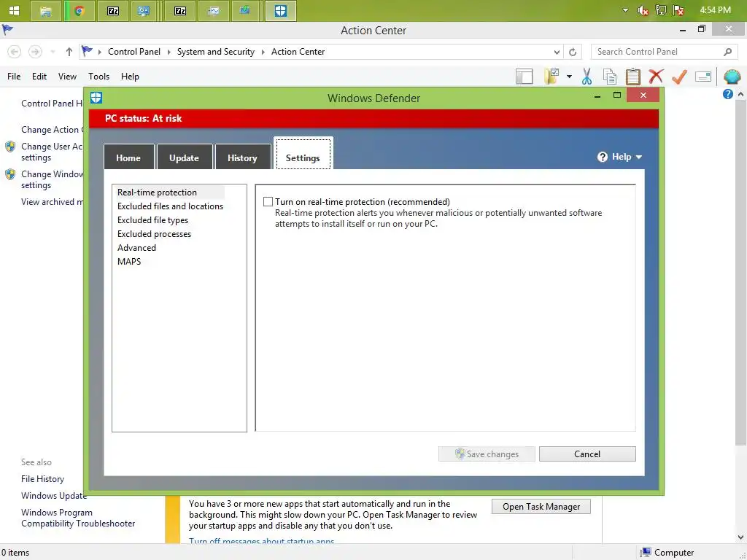Expand the chevron before Control Panel

pos(99,52)
